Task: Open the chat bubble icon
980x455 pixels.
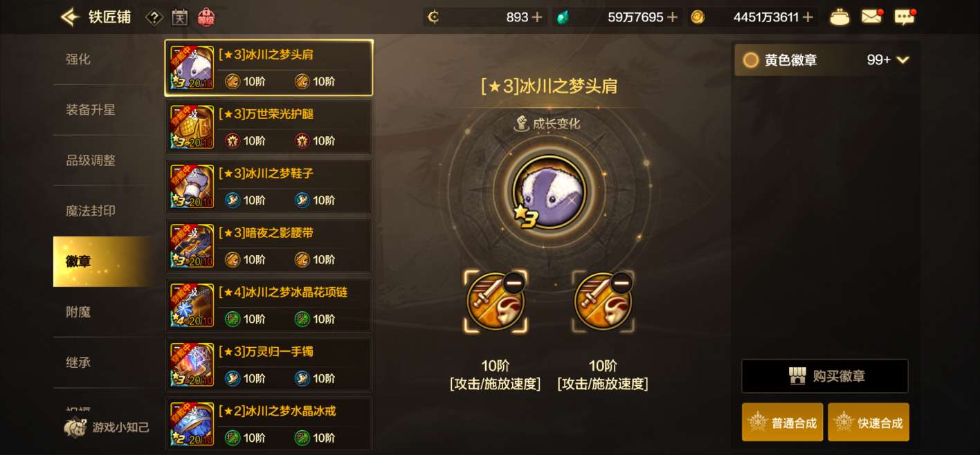Action: (x=905, y=17)
